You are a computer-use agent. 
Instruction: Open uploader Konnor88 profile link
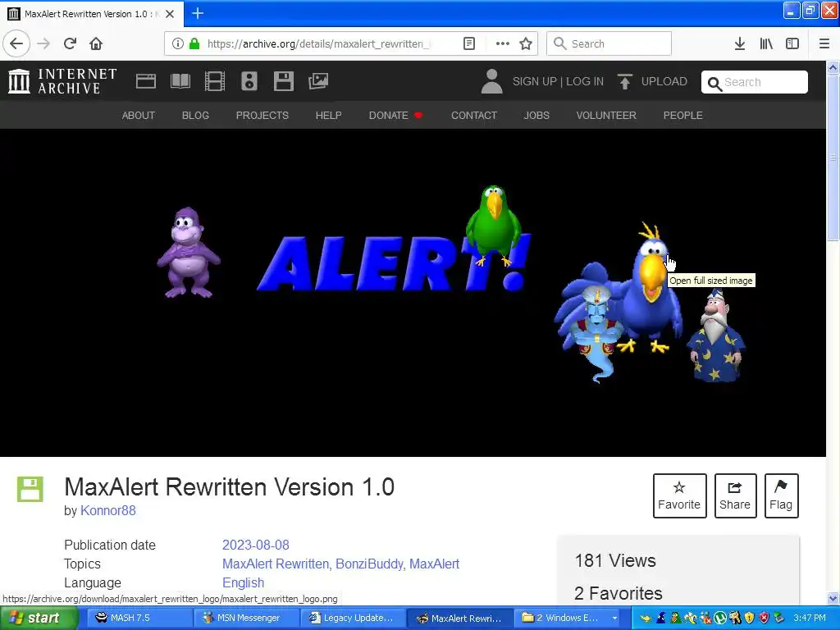(x=108, y=510)
